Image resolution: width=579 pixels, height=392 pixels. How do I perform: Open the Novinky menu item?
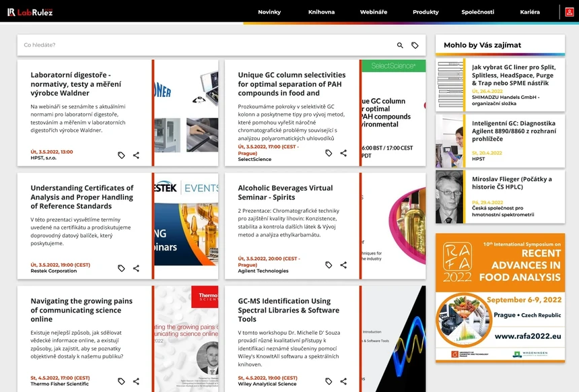point(269,11)
